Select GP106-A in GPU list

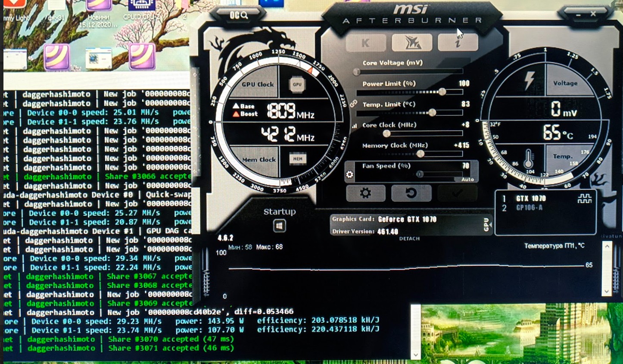coord(529,208)
